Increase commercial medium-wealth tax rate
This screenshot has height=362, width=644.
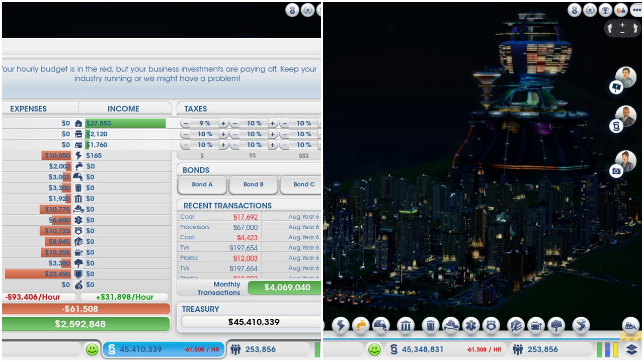click(273, 134)
